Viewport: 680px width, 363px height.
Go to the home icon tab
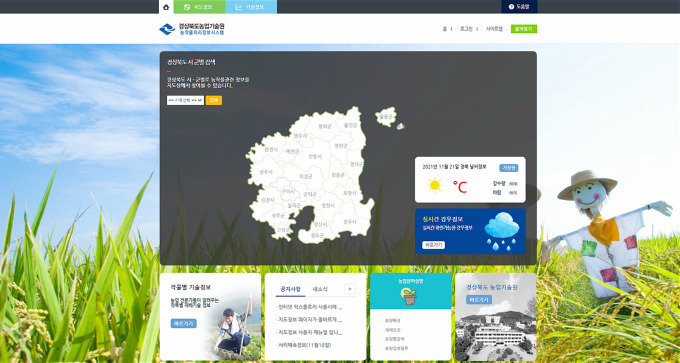pos(166,7)
